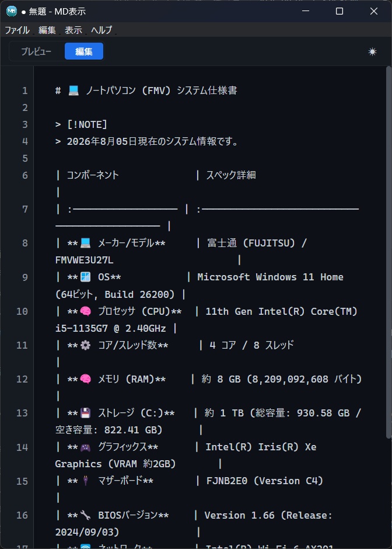392x549 pixels.
Task: Click the VRAM 約2GB text
Action: point(142,464)
